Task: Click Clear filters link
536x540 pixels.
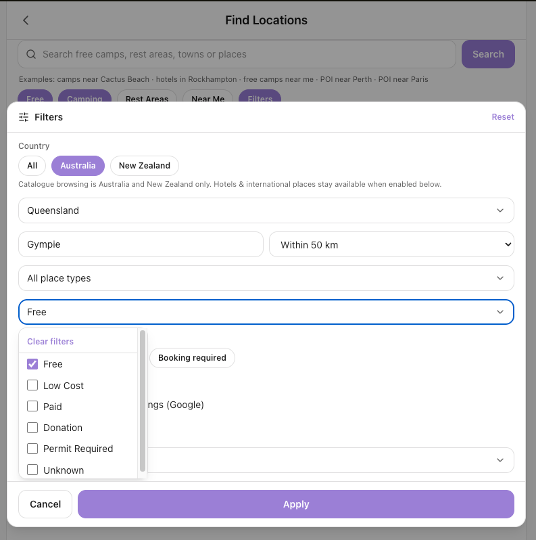Action: coord(50,341)
